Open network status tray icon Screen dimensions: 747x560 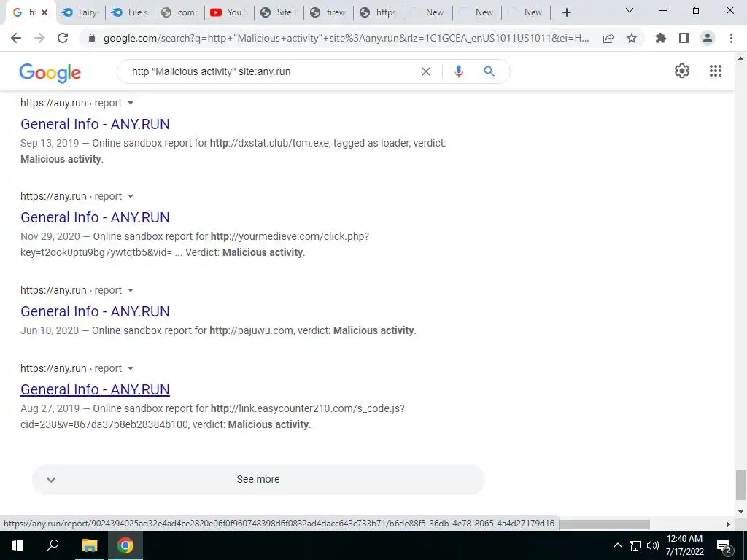635,545
